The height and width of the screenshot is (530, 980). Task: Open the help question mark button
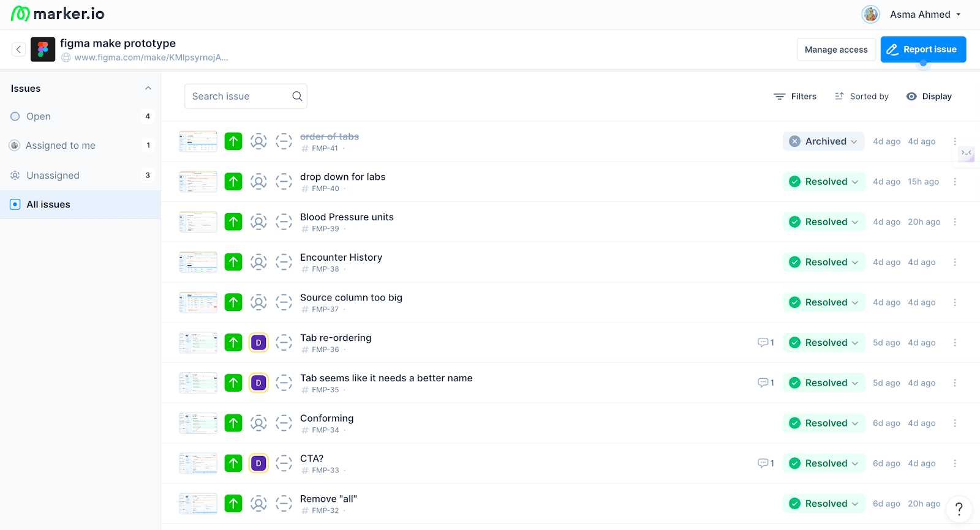point(959,509)
